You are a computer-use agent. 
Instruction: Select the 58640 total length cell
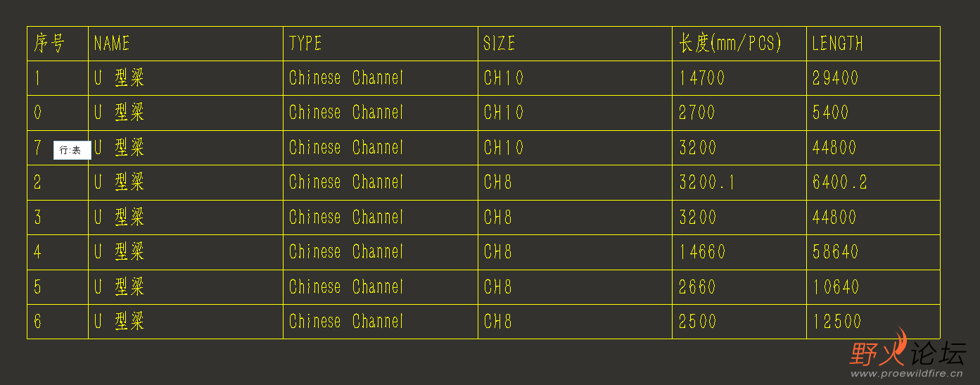click(x=874, y=252)
